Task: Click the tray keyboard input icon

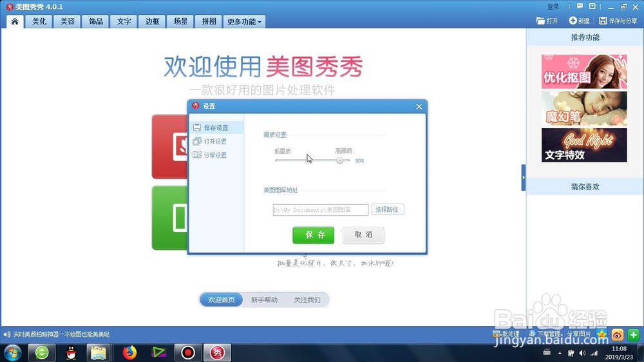Action: (x=547, y=352)
